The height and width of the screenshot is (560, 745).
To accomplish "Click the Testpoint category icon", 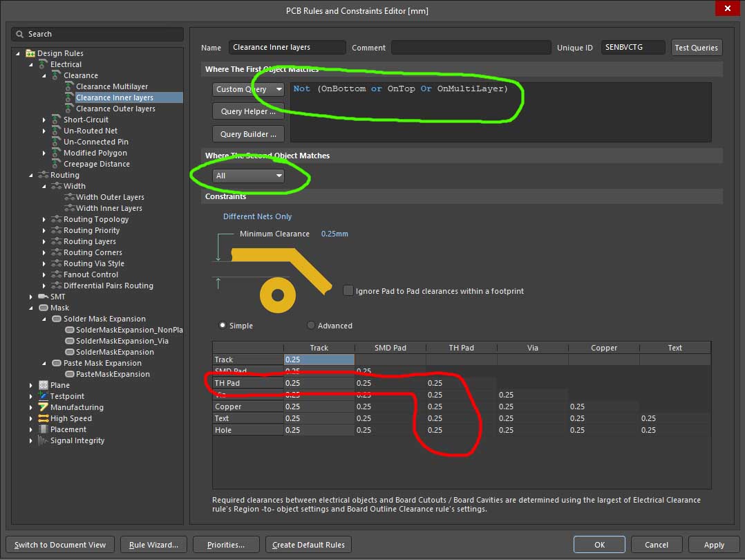I will (x=44, y=396).
